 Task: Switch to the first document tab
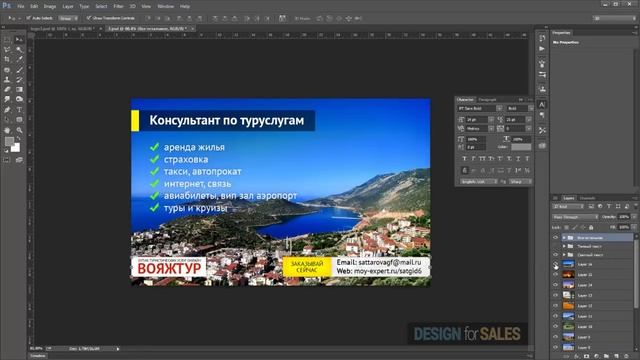pos(62,29)
